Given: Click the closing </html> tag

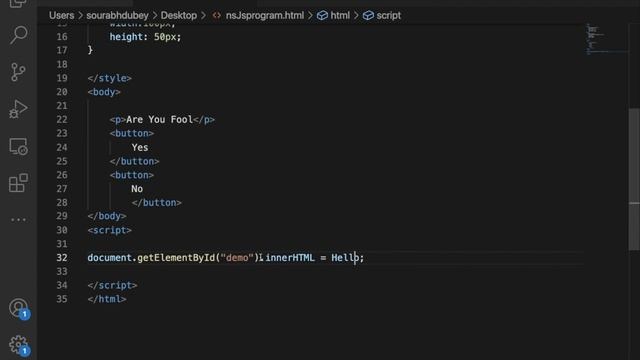Looking at the screenshot, I should 107,299.
